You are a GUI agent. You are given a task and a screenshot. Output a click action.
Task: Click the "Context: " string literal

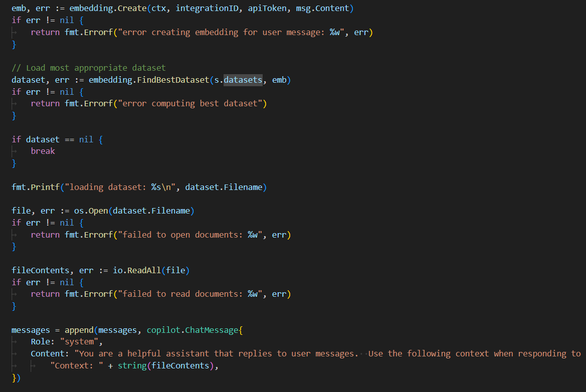click(77, 365)
